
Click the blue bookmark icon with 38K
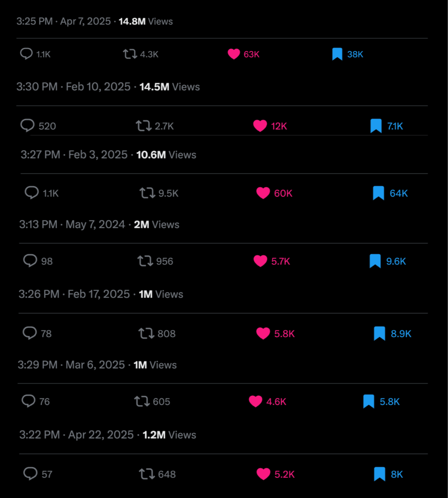coord(337,54)
